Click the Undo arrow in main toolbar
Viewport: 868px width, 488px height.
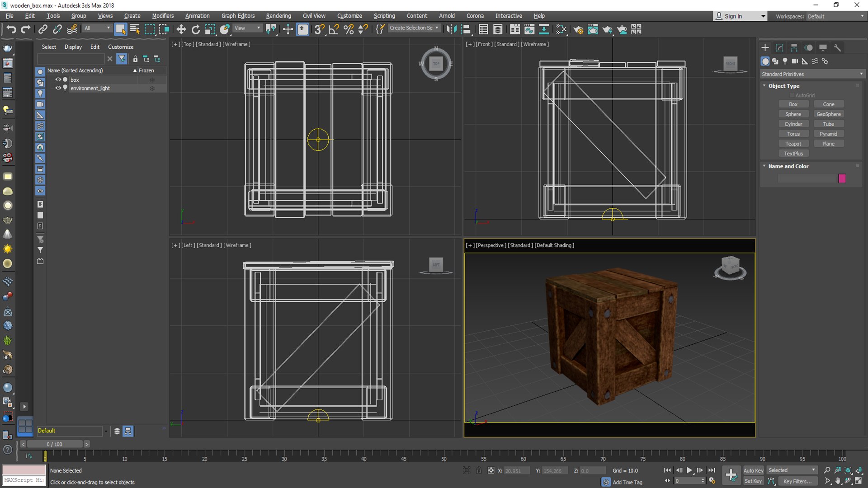coord(11,29)
